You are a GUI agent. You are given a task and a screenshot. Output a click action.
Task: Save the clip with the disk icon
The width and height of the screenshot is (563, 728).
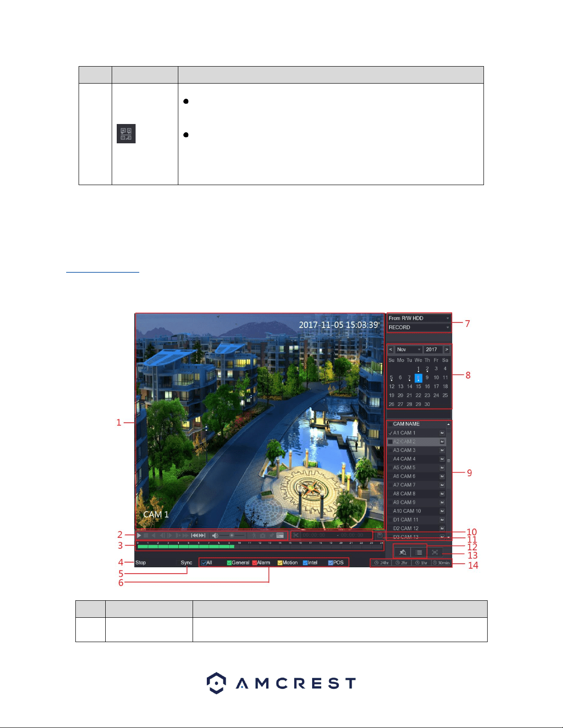[x=380, y=536]
